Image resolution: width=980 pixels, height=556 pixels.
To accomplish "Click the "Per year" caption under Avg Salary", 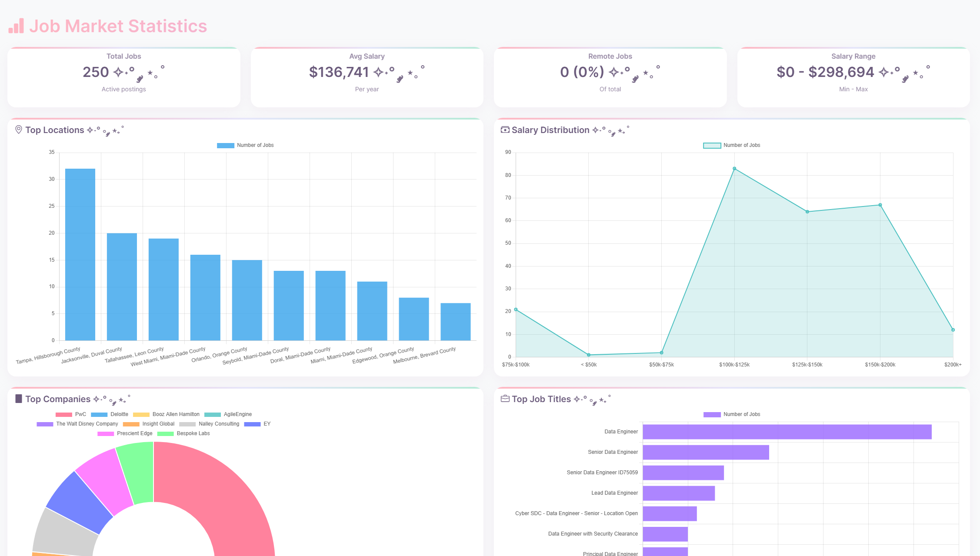I will (x=367, y=89).
